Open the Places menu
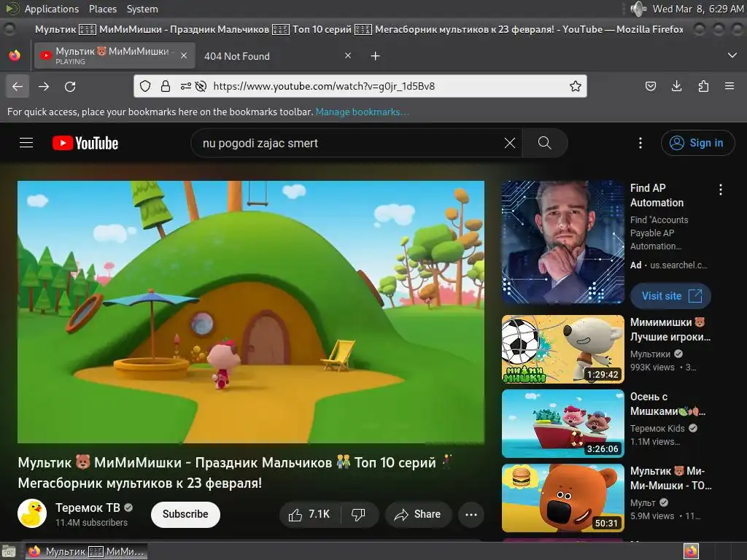 [x=102, y=9]
